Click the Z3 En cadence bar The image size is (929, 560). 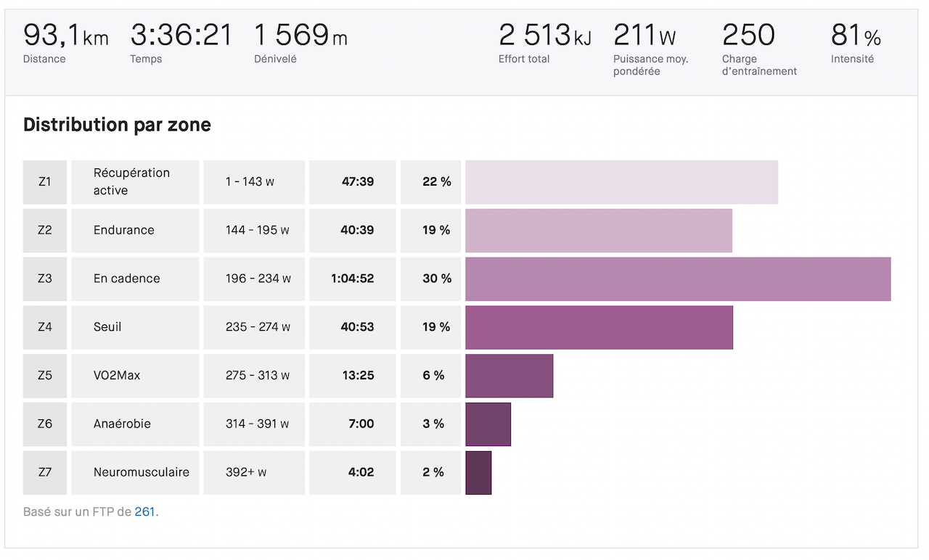pos(678,279)
